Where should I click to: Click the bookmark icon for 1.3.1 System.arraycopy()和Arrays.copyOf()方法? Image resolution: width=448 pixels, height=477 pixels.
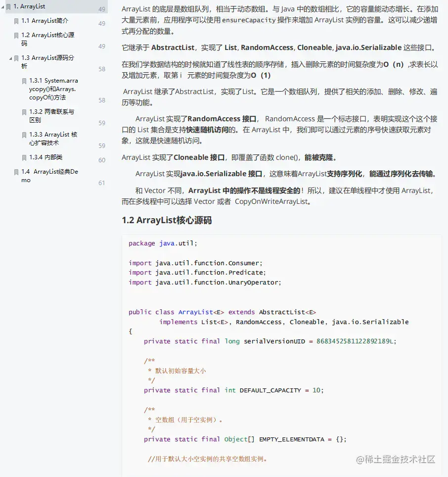click(x=25, y=81)
